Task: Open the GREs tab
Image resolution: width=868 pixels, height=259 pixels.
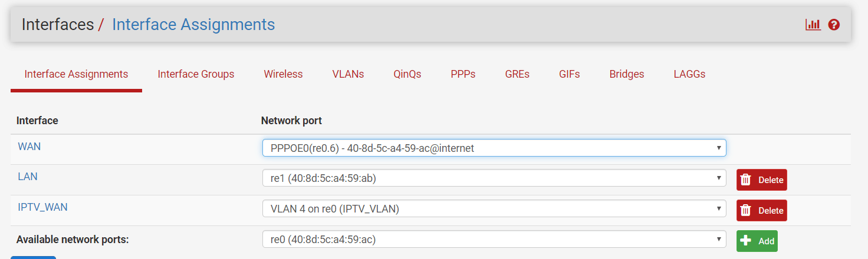Action: [x=517, y=74]
